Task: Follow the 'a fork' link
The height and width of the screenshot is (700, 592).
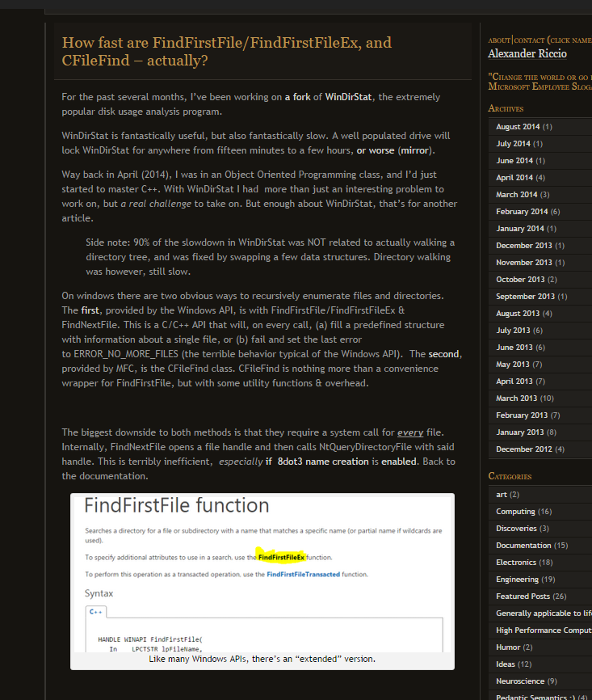Action: pos(296,97)
